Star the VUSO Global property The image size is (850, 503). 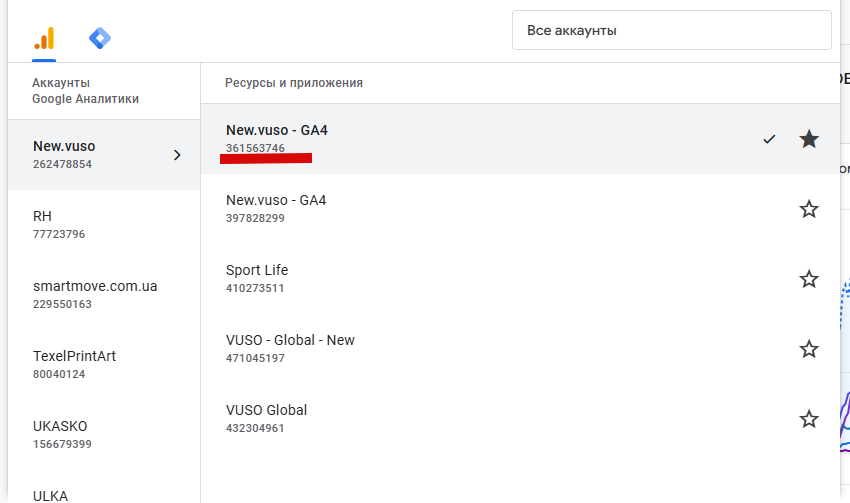(809, 419)
